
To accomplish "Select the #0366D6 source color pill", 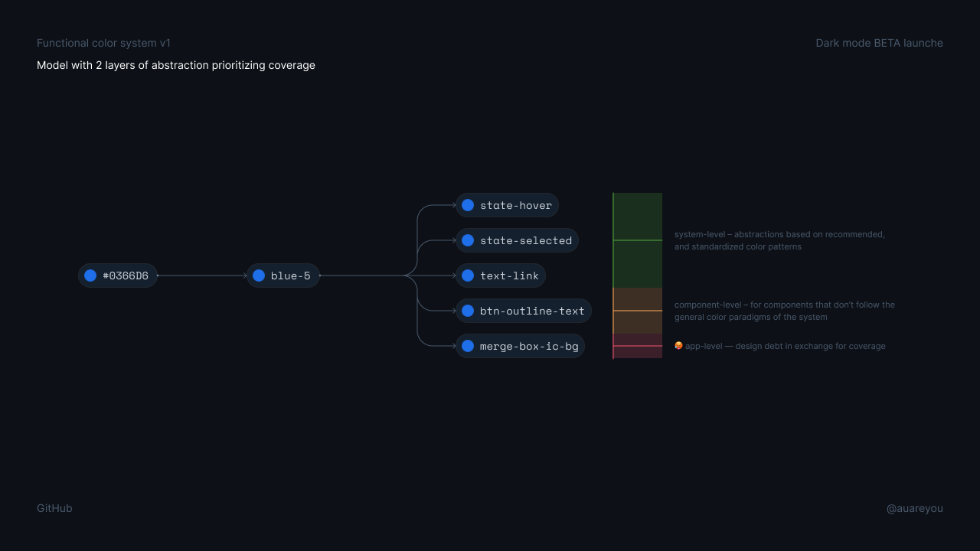I will 117,275.
